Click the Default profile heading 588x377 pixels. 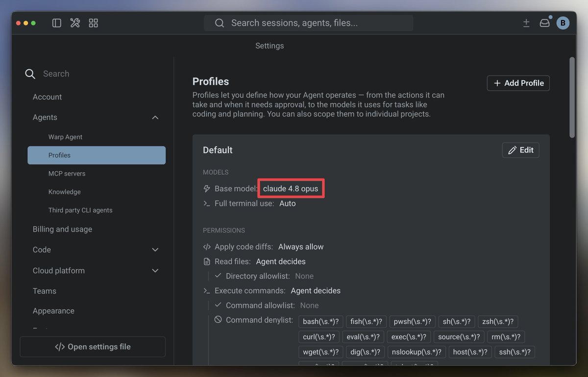pyautogui.click(x=218, y=150)
